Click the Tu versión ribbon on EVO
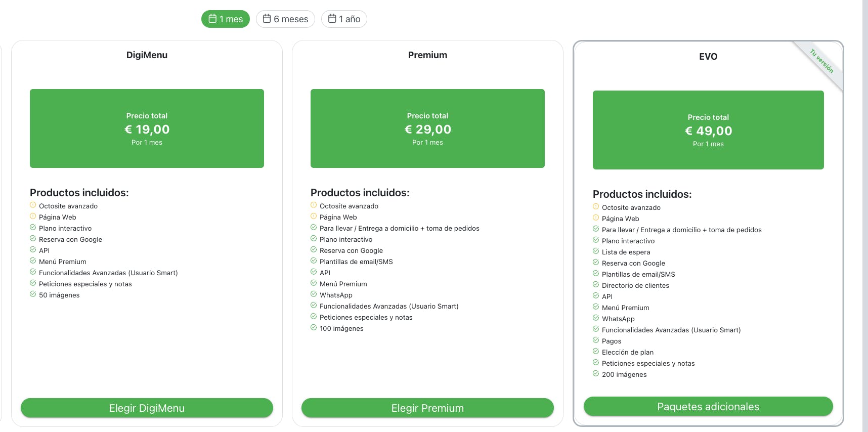868x432 pixels. point(822,61)
